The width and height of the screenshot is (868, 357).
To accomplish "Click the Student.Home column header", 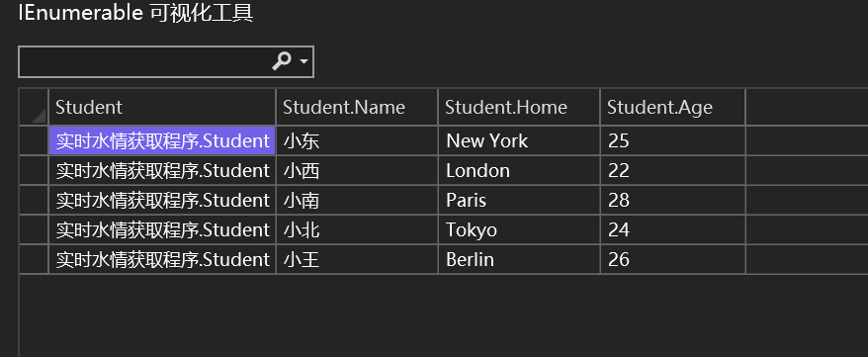I will 519,107.
